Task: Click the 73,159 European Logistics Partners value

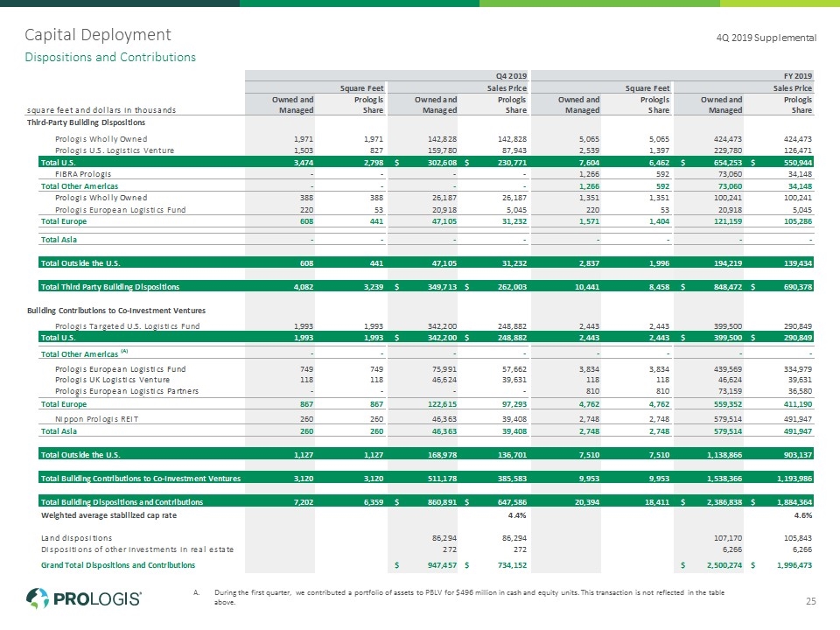Action: coord(730,391)
